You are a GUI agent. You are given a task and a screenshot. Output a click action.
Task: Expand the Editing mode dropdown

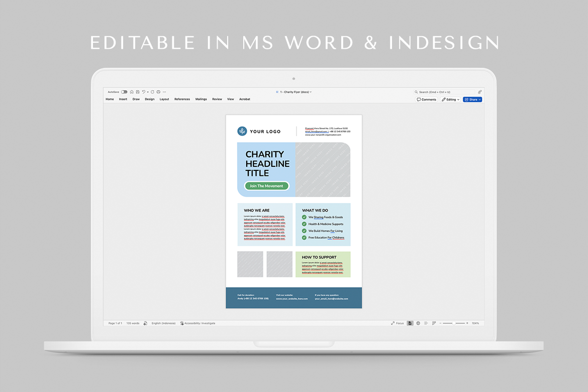point(450,100)
